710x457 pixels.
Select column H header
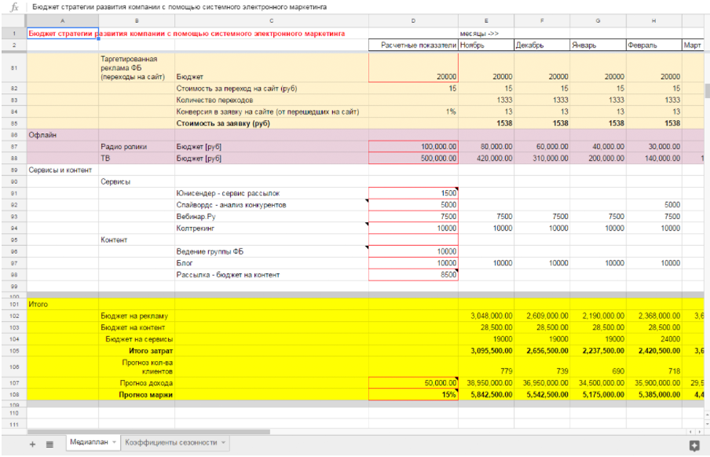(654, 21)
